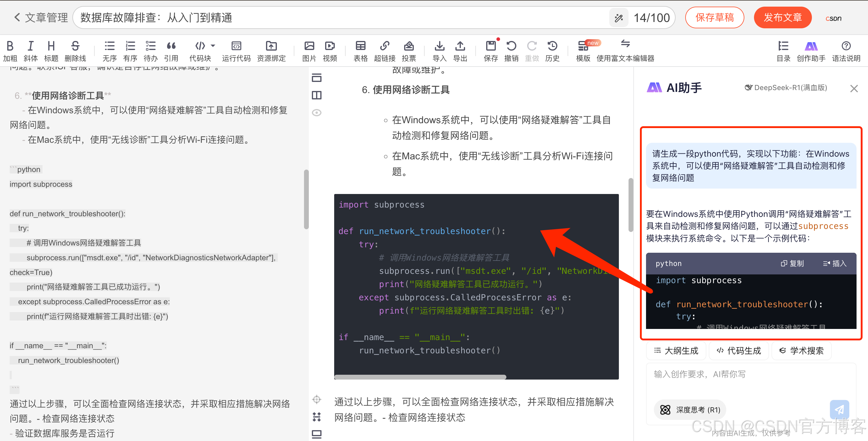Toggle preview visibility eye icon
868x441 pixels.
316,112
